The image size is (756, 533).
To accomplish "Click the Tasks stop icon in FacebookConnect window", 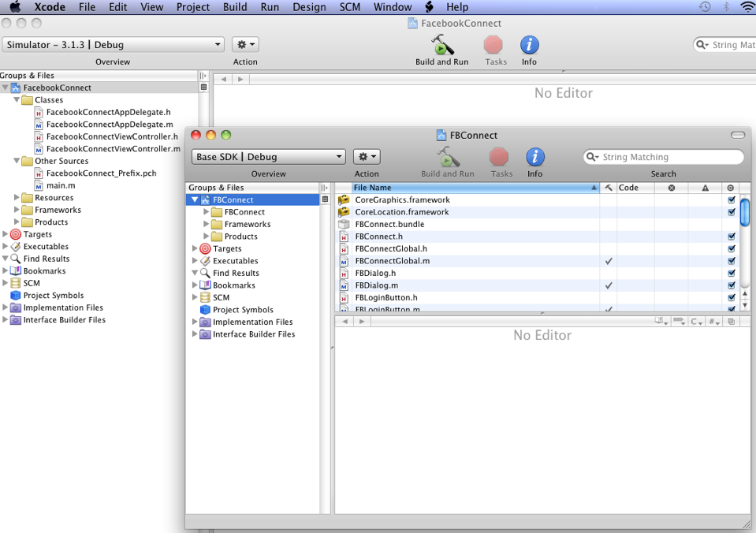I will (493, 45).
